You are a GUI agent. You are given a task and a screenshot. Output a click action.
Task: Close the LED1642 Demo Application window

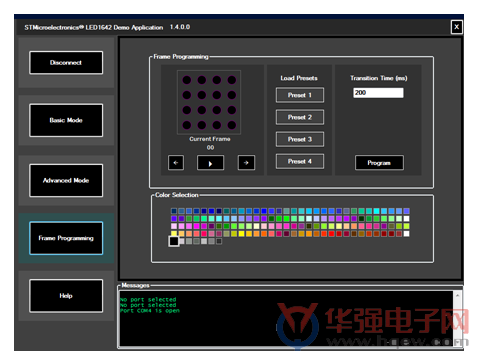(456, 27)
